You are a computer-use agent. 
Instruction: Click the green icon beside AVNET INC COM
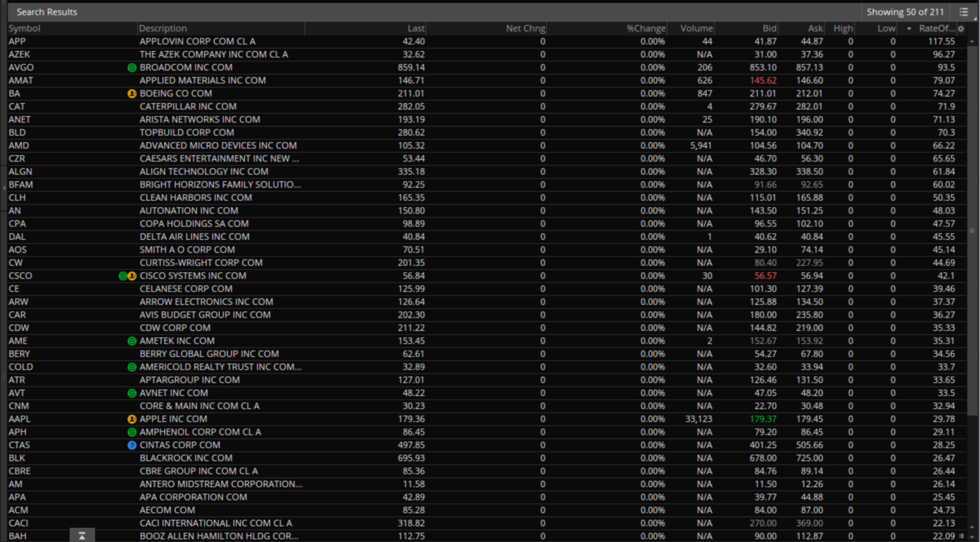[132, 393]
